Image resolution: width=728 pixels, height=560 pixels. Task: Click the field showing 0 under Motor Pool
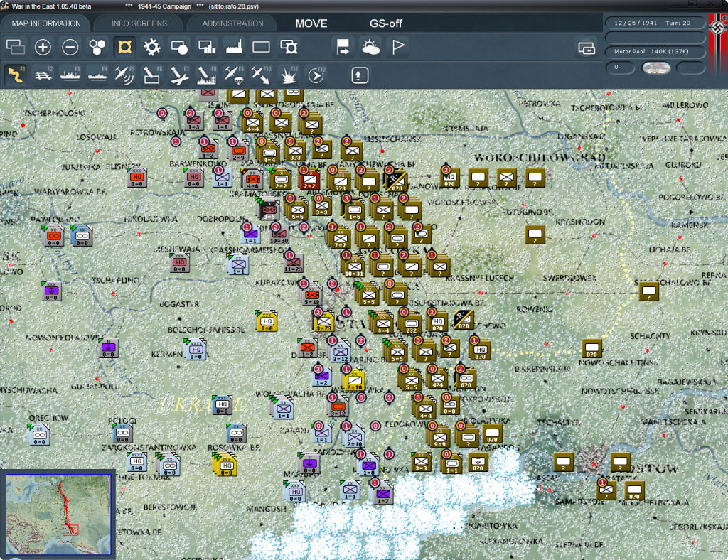pyautogui.click(x=620, y=68)
